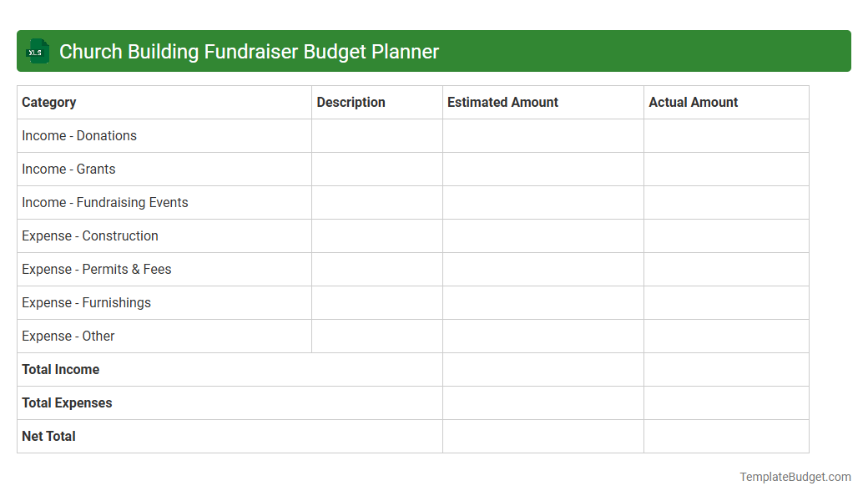Select the Net Total row label
Viewport: 868px width, 501px height.
48,436
